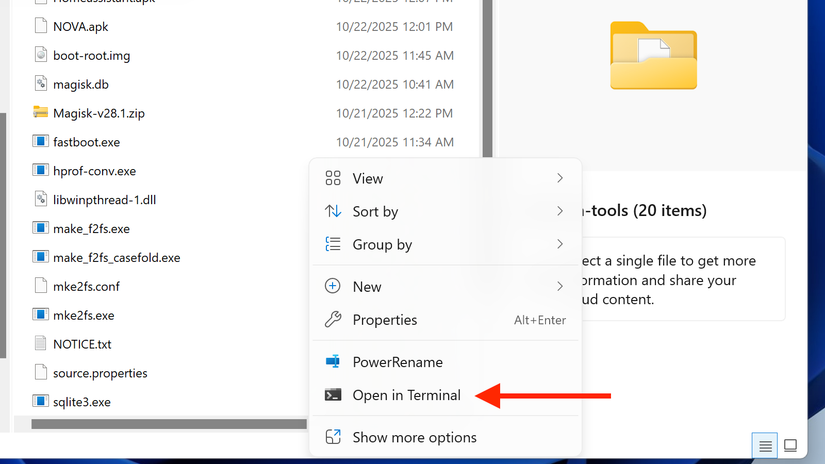Click the fastboot.exe application icon
The width and height of the screenshot is (825, 464).
click(41, 141)
